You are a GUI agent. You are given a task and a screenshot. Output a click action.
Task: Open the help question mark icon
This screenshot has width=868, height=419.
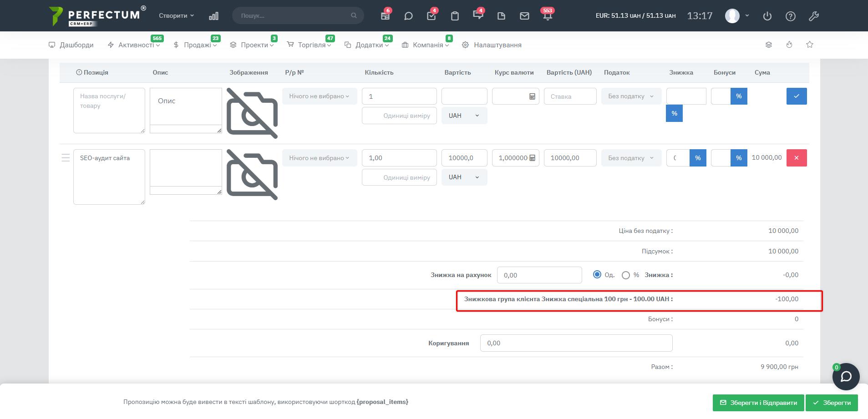coord(790,16)
